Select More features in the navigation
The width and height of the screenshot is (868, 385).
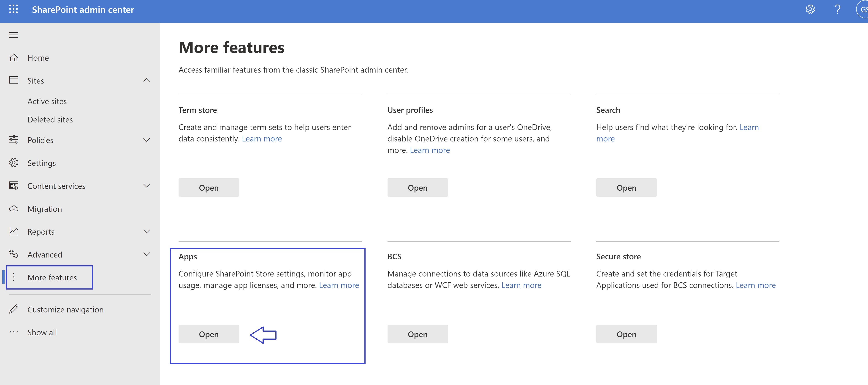click(x=52, y=278)
